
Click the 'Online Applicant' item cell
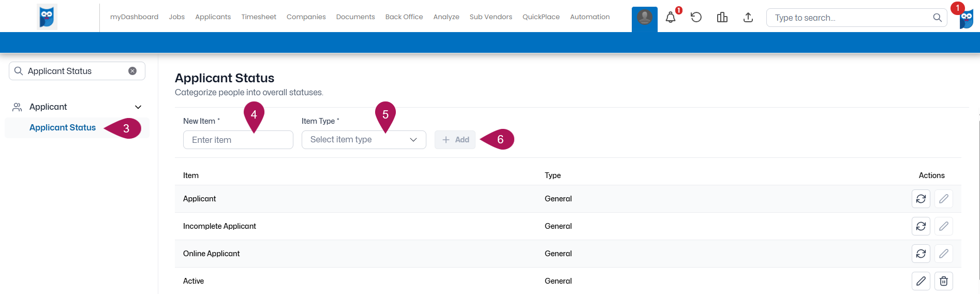(211, 254)
